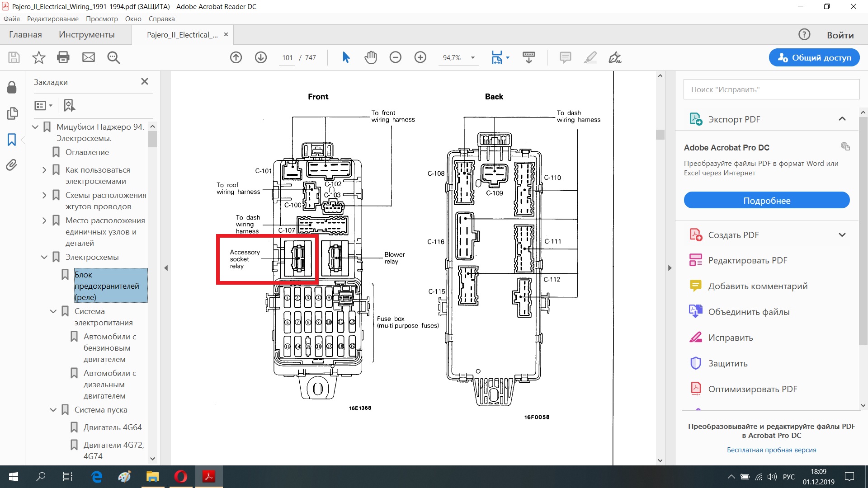Image resolution: width=868 pixels, height=488 pixels.
Task: Click the Общий доступ share button
Action: pyautogui.click(x=814, y=57)
